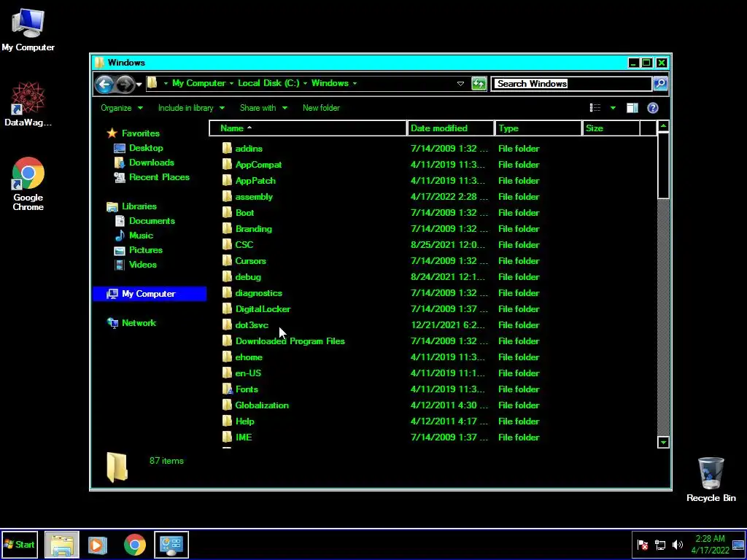Open the volume speaker tray icon
This screenshot has height=560, width=747.
pyautogui.click(x=677, y=545)
